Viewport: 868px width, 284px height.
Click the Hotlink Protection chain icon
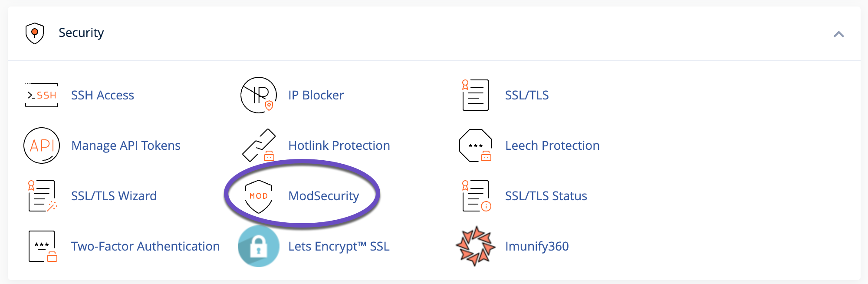259,145
